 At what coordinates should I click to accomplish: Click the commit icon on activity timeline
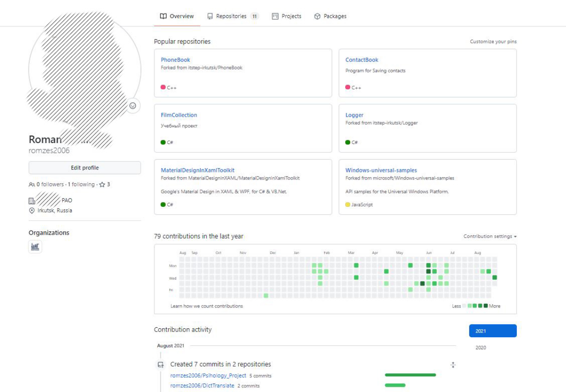pos(161,365)
